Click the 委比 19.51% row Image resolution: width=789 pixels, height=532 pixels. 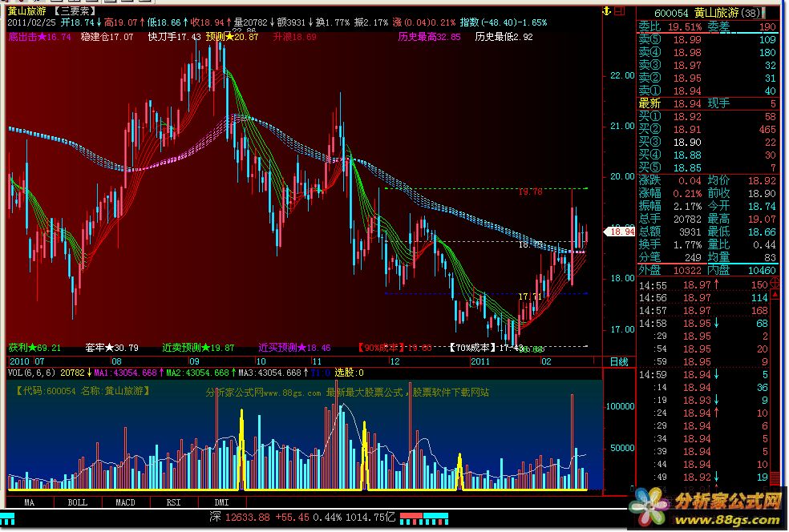(x=670, y=26)
